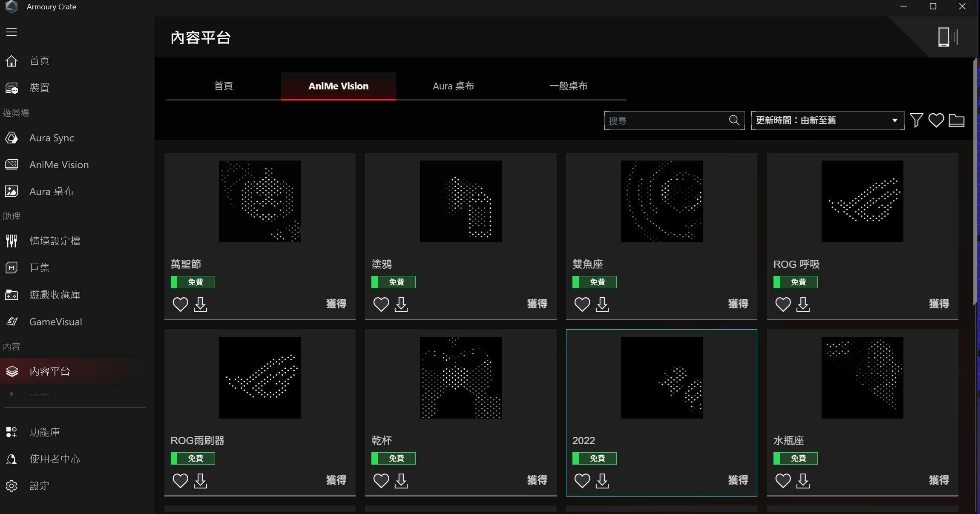Download the 萬聖節 item
The image size is (980, 514).
point(200,304)
